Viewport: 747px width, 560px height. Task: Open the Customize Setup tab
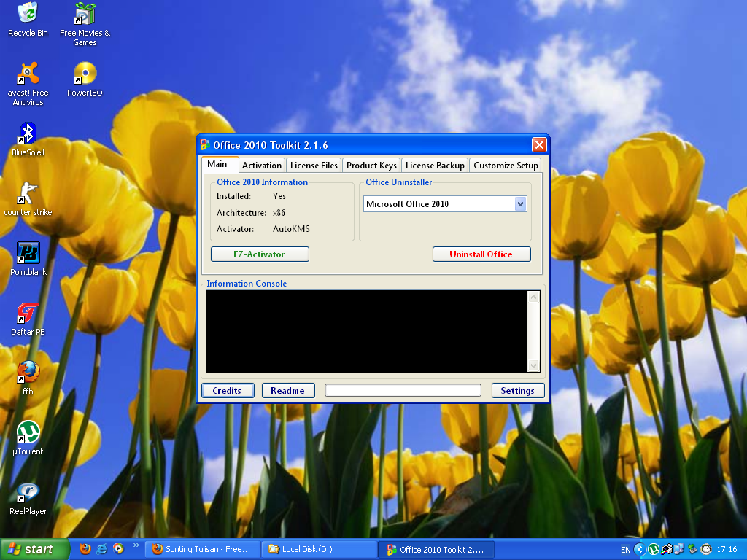coord(506,166)
